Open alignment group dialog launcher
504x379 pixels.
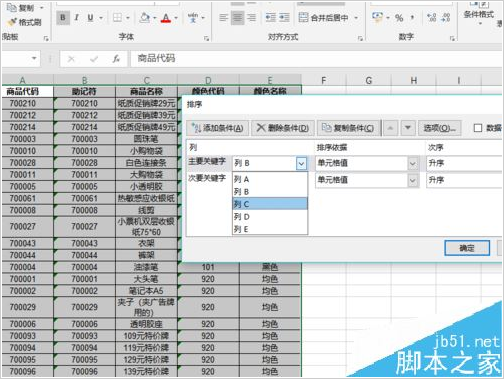tap(360, 38)
